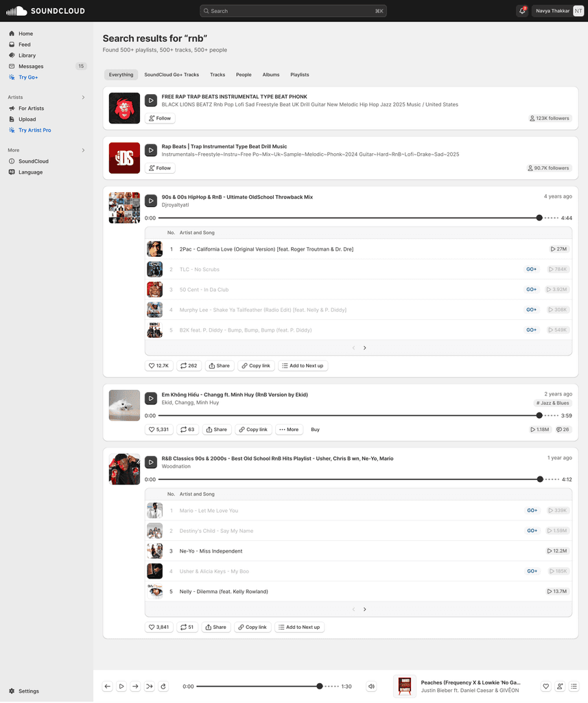Switch to SoundCloud Go+ Tracks tab
Screen dimensions: 588x703
[172, 75]
